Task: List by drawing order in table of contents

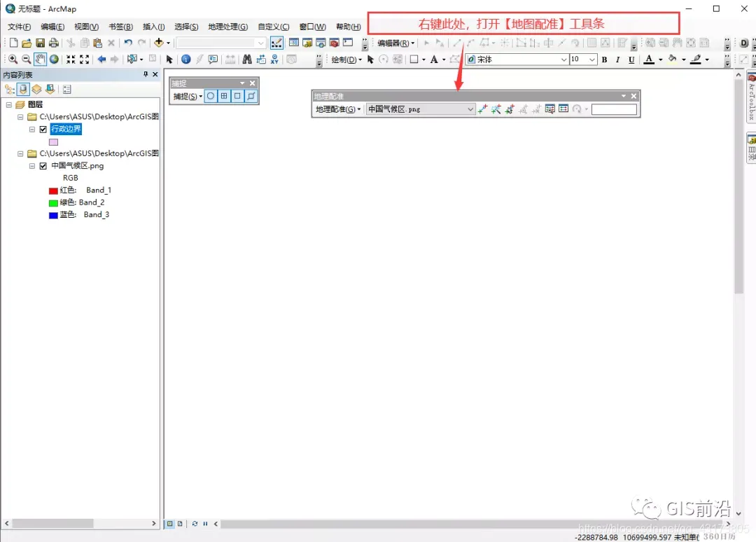Action: point(10,89)
